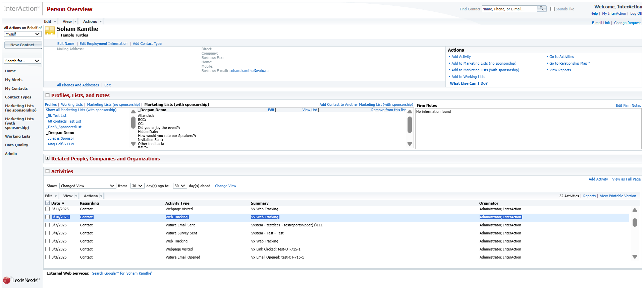The image size is (644, 291).
Task: Click the LexisNexis logo
Action: (x=21, y=280)
